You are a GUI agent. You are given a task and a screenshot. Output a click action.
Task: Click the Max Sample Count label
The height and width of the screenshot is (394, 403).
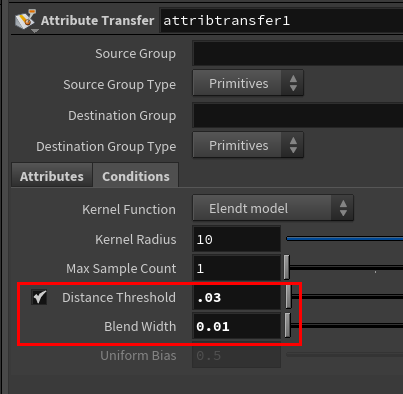121,268
